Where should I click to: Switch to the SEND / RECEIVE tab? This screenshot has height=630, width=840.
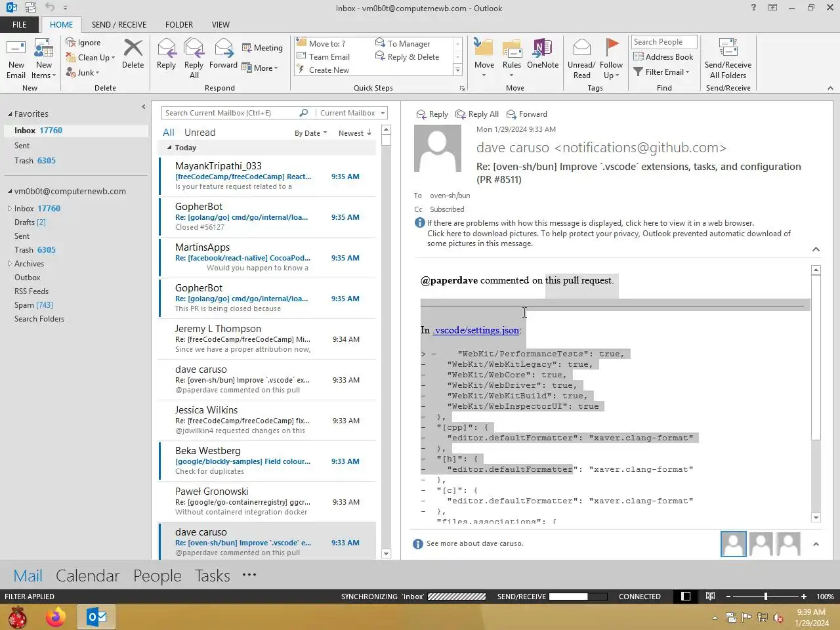point(119,25)
